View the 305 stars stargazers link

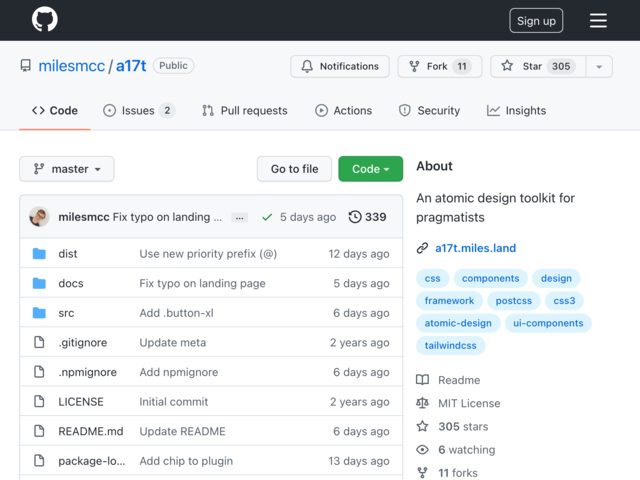point(452,427)
